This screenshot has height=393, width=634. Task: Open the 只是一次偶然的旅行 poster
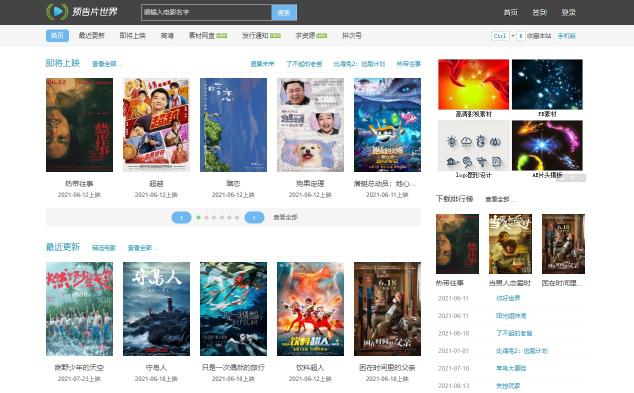pyautogui.click(x=233, y=309)
